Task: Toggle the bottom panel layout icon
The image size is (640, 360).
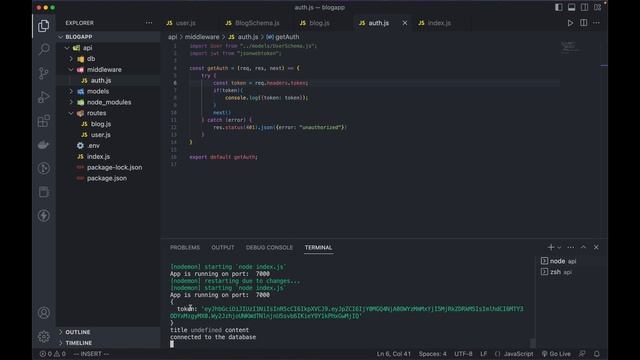Action: [571, 7]
